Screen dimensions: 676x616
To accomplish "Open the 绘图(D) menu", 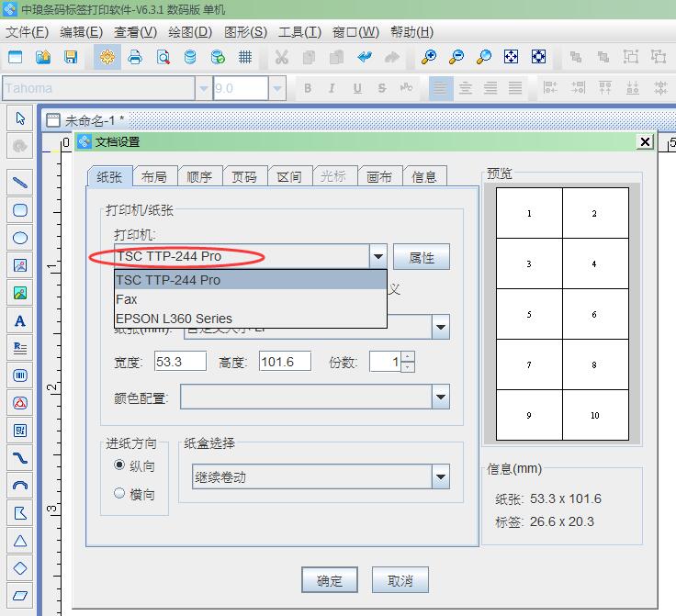I will coord(190,32).
